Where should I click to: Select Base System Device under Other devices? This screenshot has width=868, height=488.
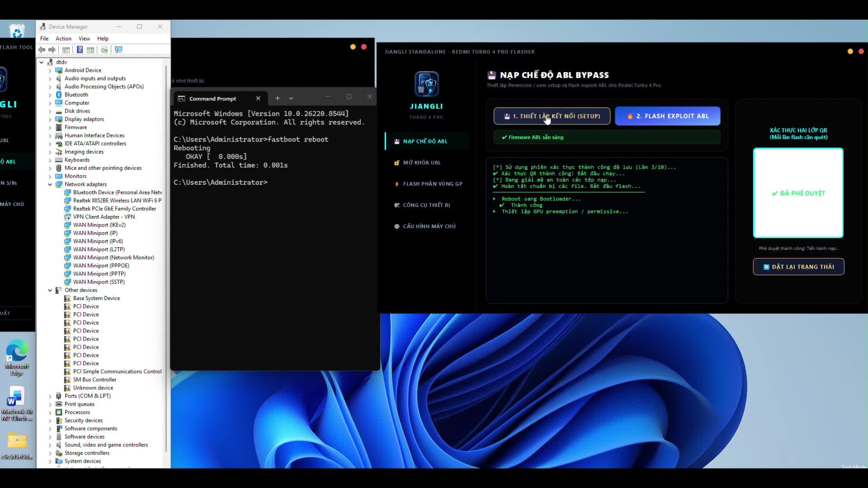click(x=96, y=298)
